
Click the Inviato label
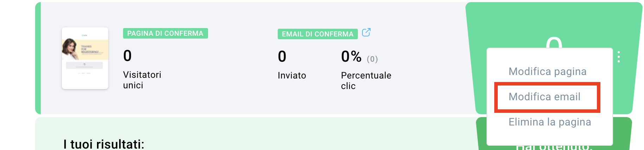coord(292,75)
